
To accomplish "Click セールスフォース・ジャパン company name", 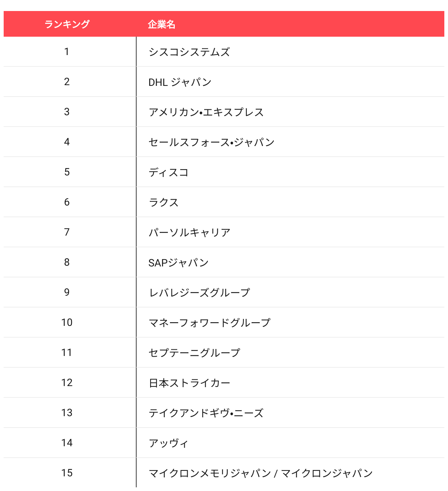I will tap(212, 142).
